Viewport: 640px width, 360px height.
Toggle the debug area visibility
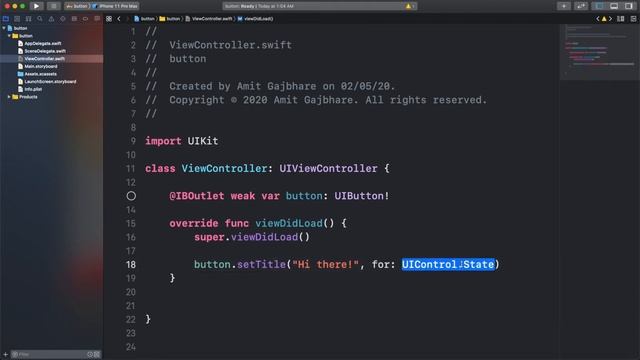tap(614, 6)
